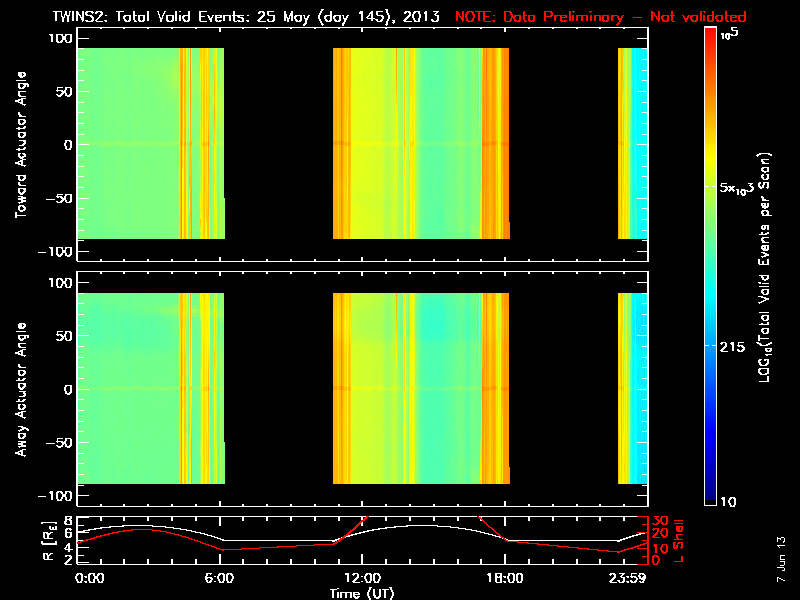Select the 5x10^3 color bar tick label
800x600 pixels.
pos(737,187)
